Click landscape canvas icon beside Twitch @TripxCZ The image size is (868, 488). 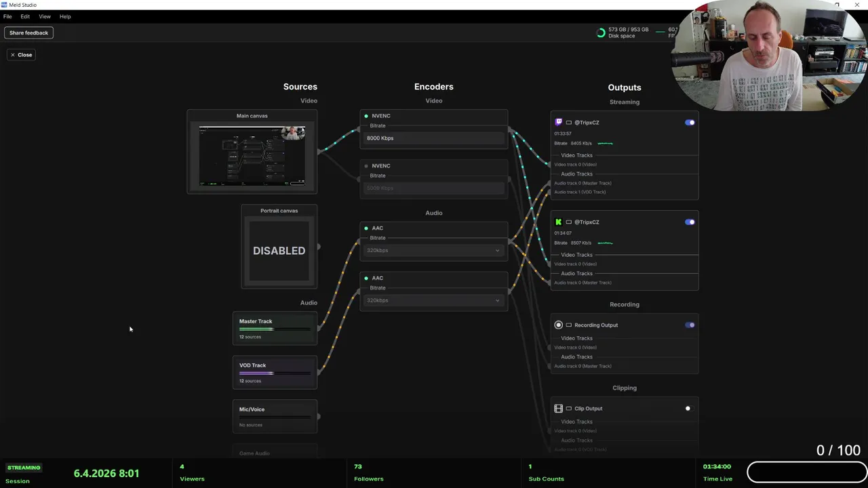click(569, 123)
